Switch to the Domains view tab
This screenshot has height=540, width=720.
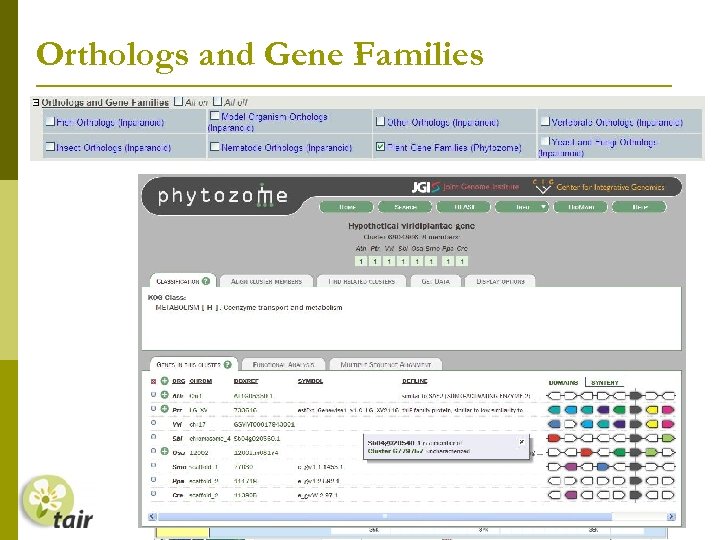coord(563,382)
